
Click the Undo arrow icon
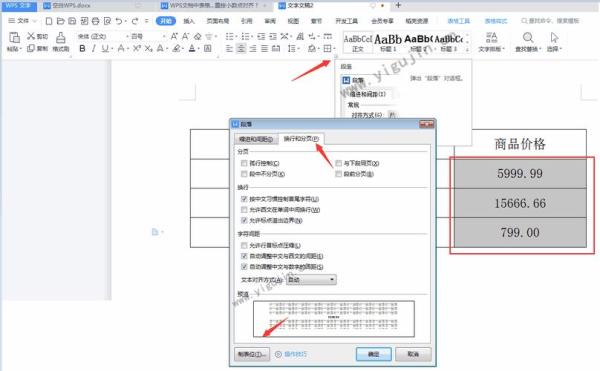click(x=119, y=21)
